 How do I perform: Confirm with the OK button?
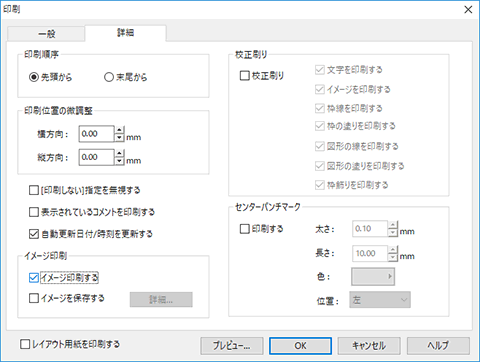click(300, 346)
